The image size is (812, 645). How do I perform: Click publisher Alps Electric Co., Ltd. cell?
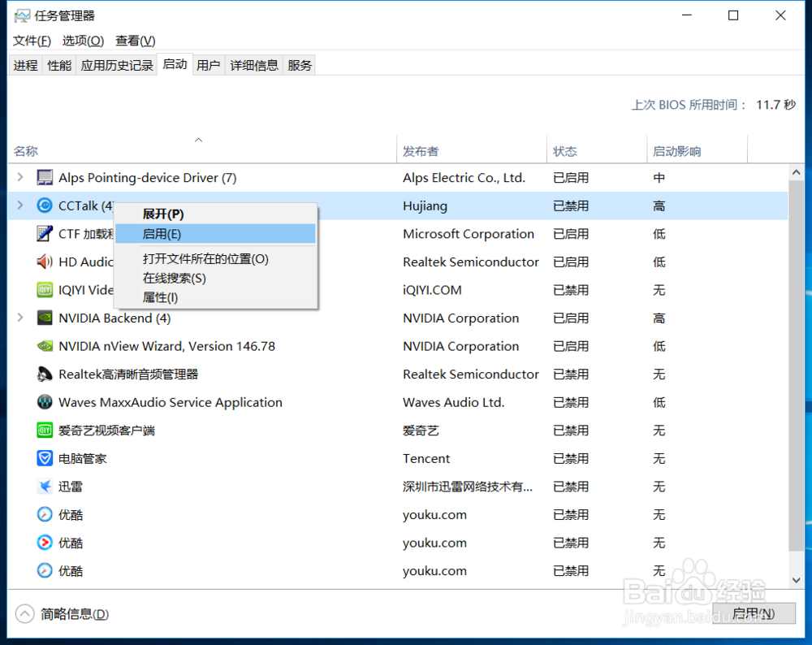click(x=464, y=178)
